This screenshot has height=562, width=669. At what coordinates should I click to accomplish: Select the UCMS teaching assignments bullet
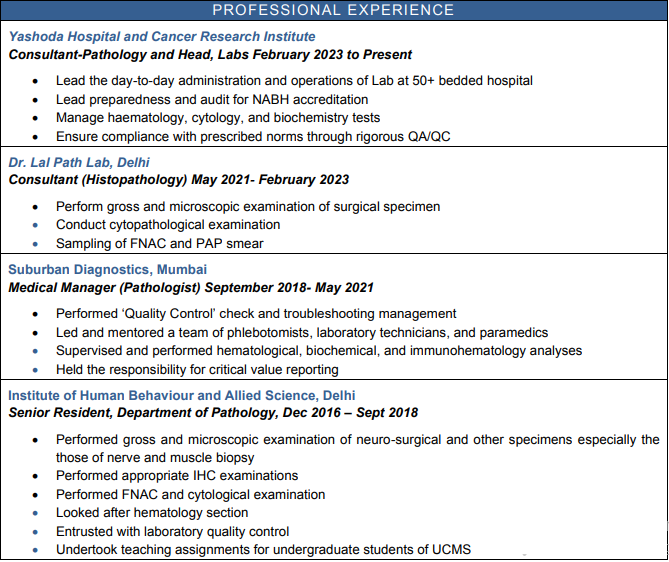tap(263, 550)
